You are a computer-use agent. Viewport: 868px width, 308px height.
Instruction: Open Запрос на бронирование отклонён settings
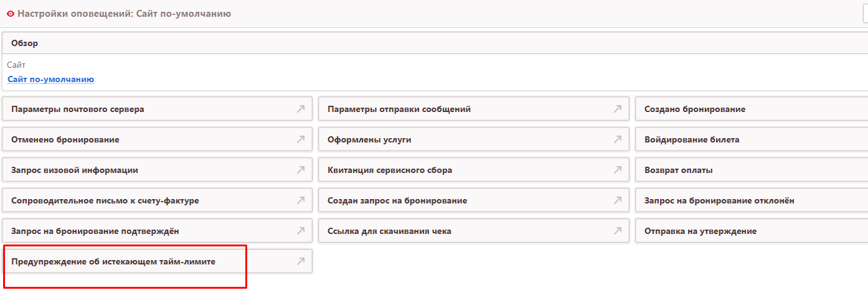point(719,200)
